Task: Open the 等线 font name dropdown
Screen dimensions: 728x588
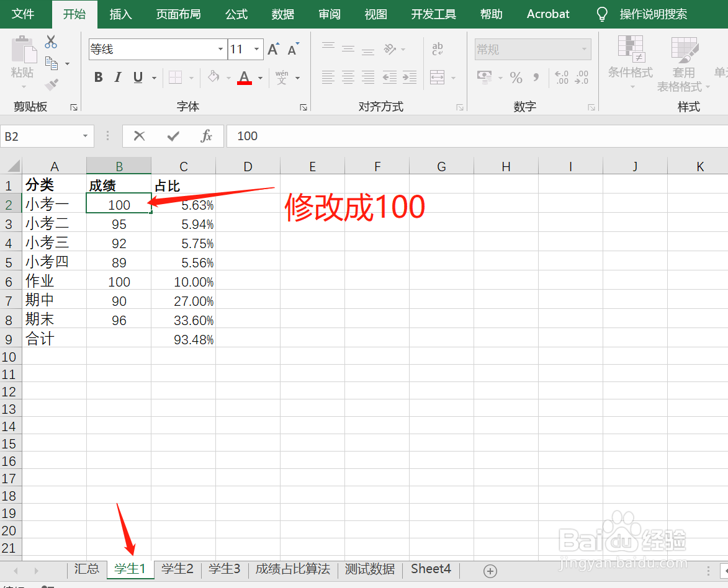Action: pos(220,48)
